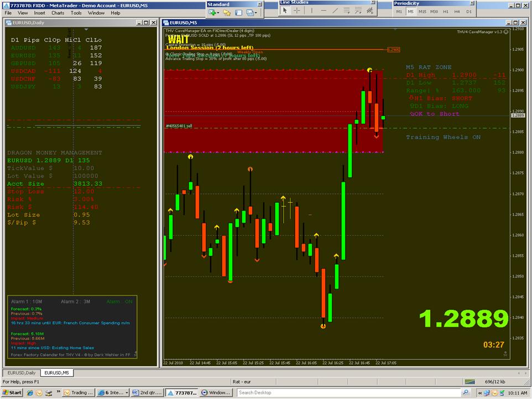Click the THV4 CaveManager smiley icon
This screenshot has width=532, height=399.
point(506,32)
